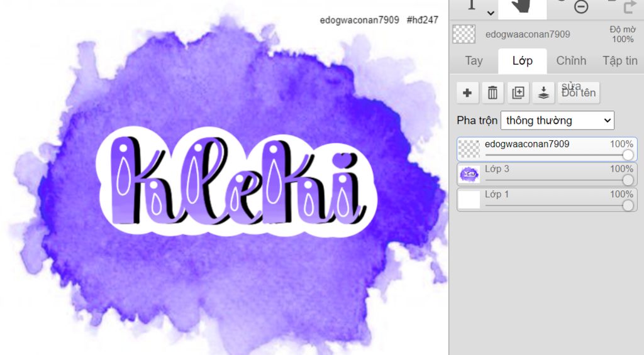The image size is (644, 355).
Task: Click edogwaaconan7909 name in layer list
Action: point(527,144)
